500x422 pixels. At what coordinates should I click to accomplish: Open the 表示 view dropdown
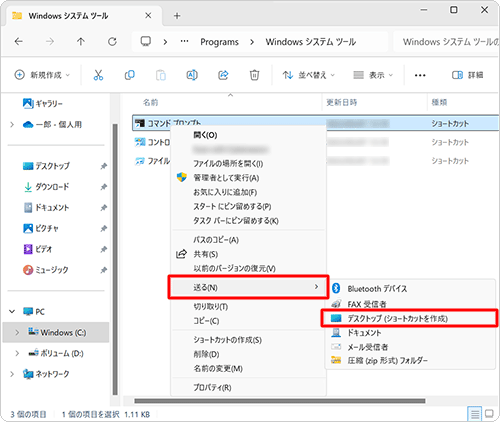tap(373, 75)
